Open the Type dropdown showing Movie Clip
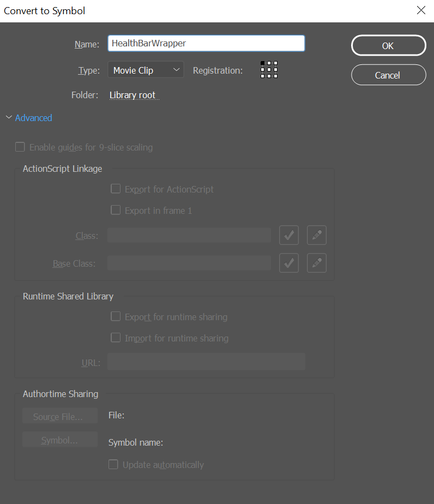This screenshot has height=504, width=434. pyautogui.click(x=146, y=70)
